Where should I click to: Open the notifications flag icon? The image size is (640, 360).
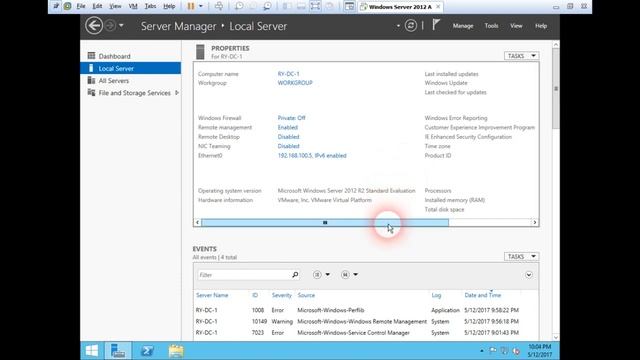(436, 25)
